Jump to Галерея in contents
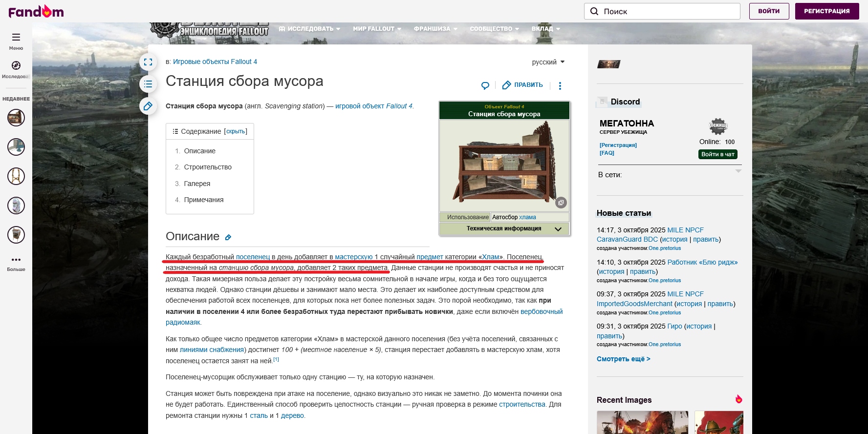Viewport: 868px width, 434px height. pos(197,184)
